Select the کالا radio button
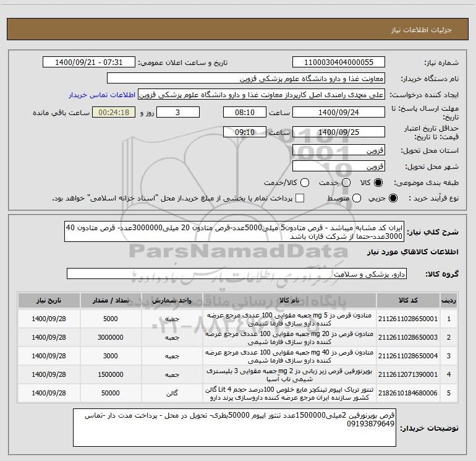Viewport: 476px width, 461px height. pos(378,183)
